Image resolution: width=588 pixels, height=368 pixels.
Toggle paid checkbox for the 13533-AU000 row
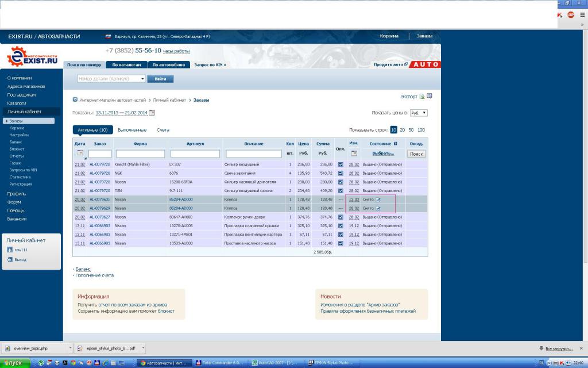341,243
